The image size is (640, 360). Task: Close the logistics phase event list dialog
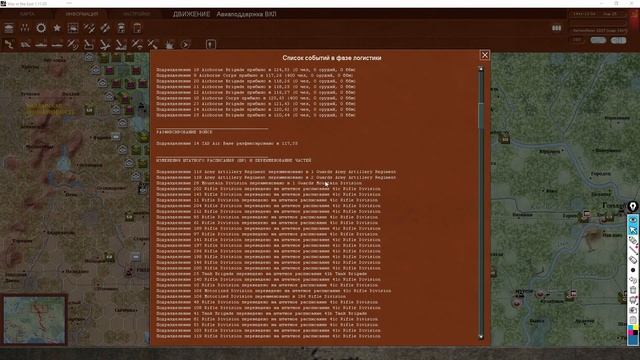pos(484,55)
